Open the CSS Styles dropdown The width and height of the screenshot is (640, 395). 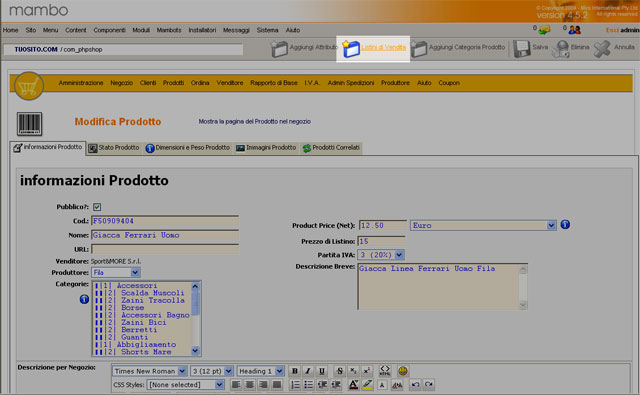click(x=186, y=384)
